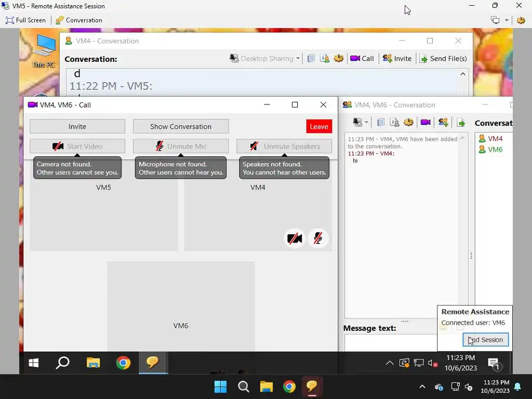Viewport: 532px width, 399px height.
Task: Click the VM6 video tile
Action: tap(181, 307)
